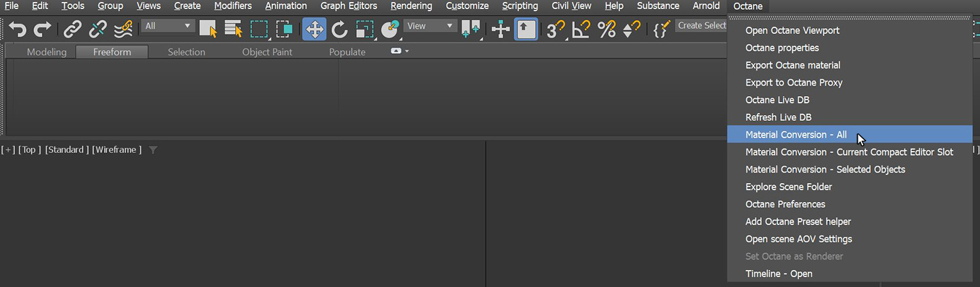Open the Rendering menu
Screen dimensions: 980x287
[x=411, y=6]
